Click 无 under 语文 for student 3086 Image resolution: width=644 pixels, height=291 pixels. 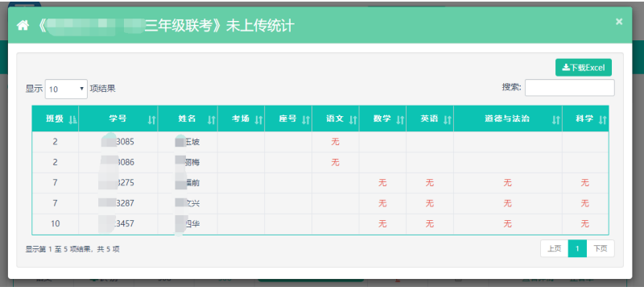[x=335, y=162]
